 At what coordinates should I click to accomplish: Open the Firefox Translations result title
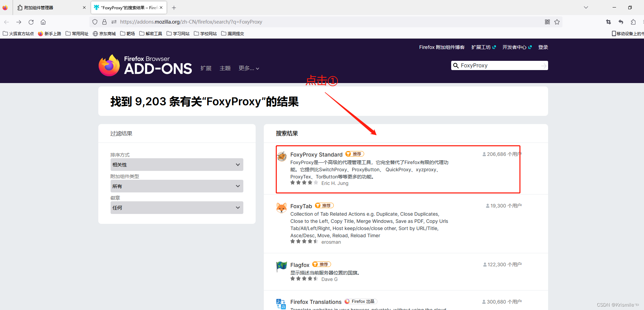tap(316, 302)
